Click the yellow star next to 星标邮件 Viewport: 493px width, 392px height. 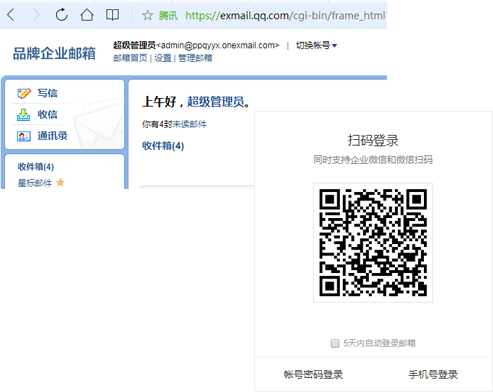click(60, 183)
